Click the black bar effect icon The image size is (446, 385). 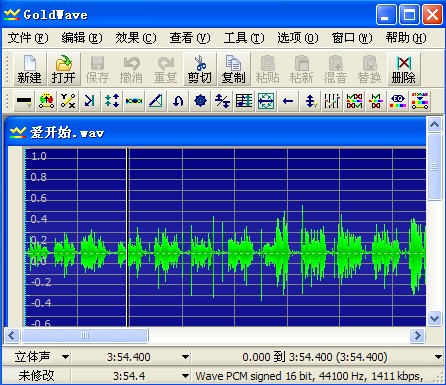point(24,101)
